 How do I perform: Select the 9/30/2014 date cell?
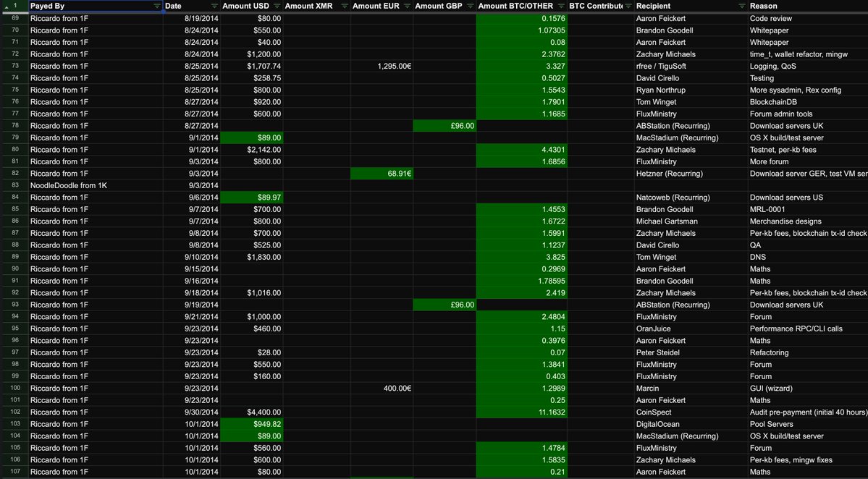coord(192,412)
